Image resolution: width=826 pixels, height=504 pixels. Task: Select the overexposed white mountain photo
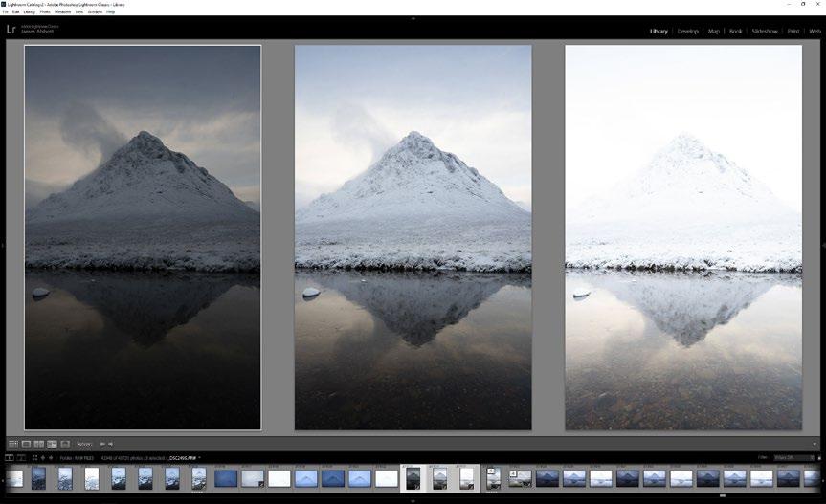683,237
